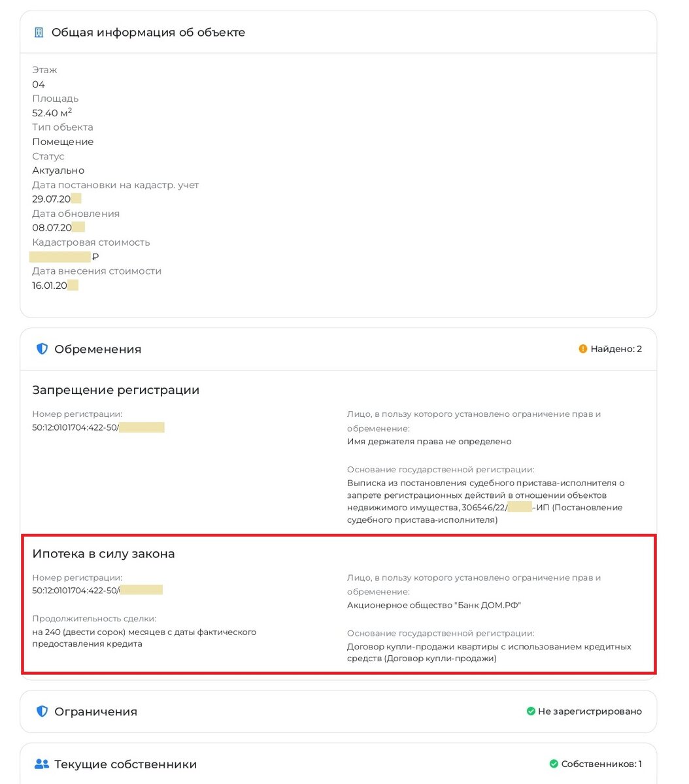Click the shield icon next to Обременения
This screenshot has width=689, height=784.
point(42,349)
